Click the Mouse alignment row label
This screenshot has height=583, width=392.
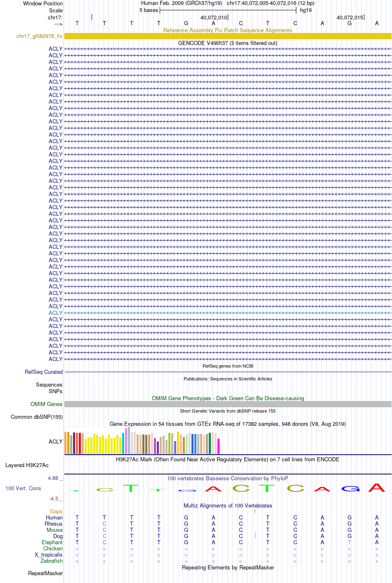point(55,530)
